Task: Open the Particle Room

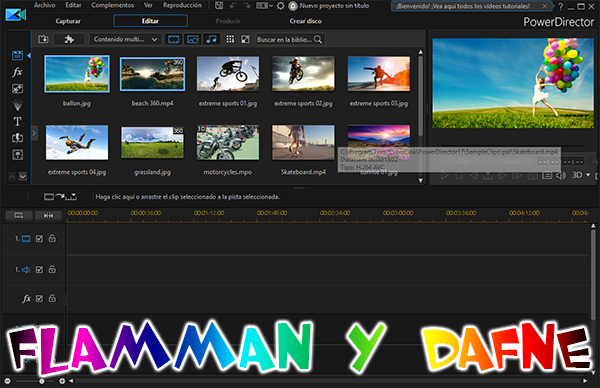Action: (17, 105)
